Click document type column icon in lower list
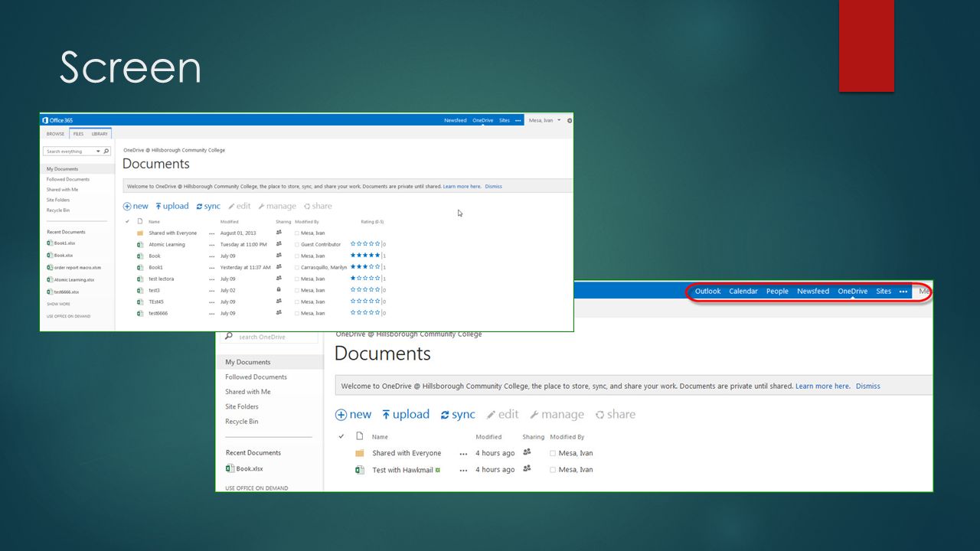Screen dimensions: 980x551 [360, 437]
